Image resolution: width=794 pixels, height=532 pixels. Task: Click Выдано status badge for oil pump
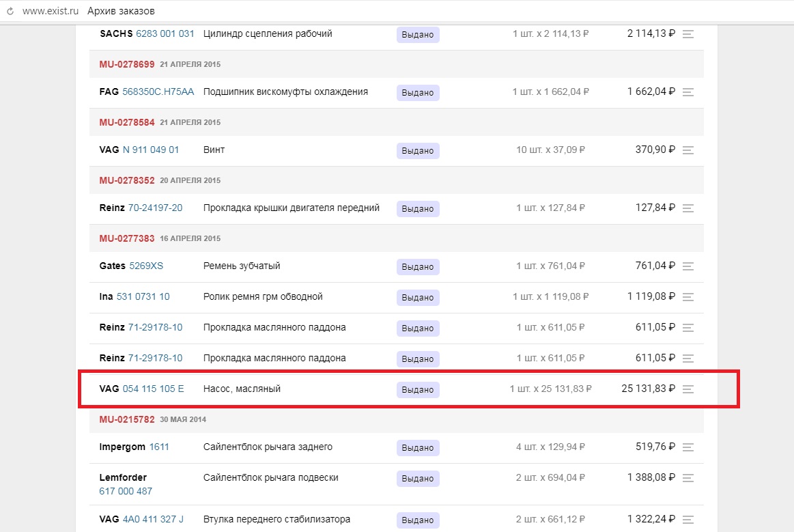(x=417, y=390)
